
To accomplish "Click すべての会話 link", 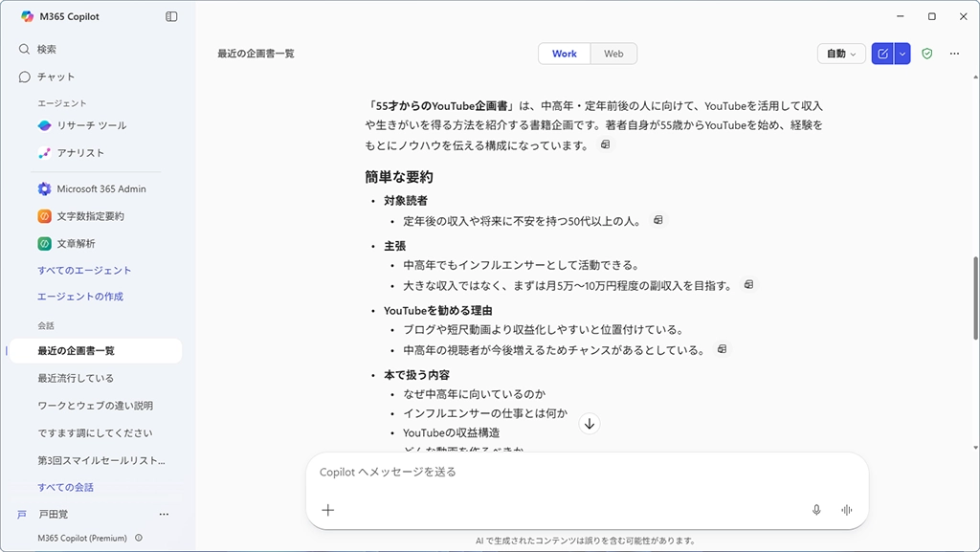I will [66, 488].
